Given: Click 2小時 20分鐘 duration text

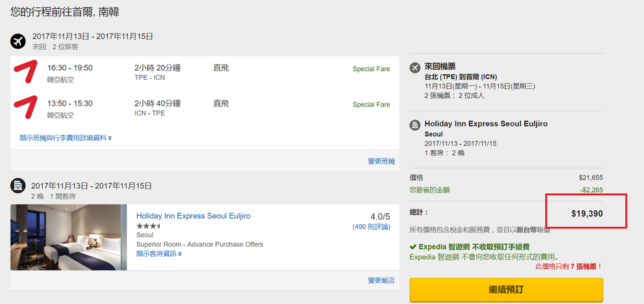Looking at the screenshot, I should pos(157,68).
